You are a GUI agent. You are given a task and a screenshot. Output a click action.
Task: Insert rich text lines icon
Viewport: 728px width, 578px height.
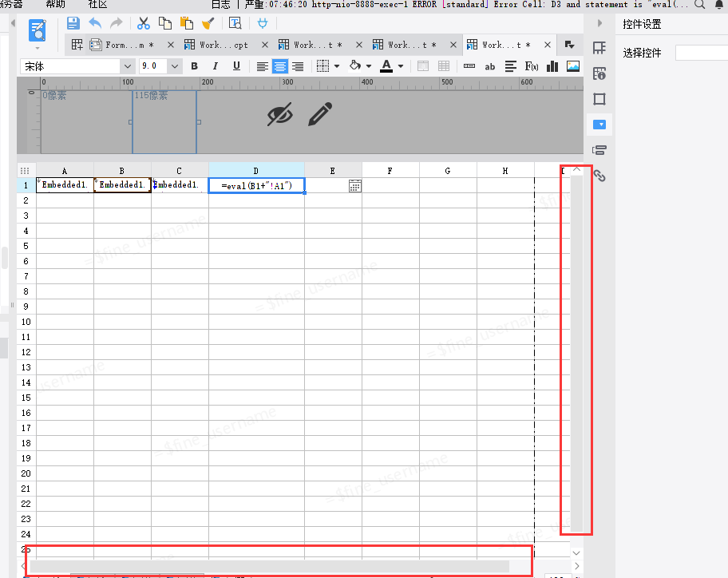511,66
